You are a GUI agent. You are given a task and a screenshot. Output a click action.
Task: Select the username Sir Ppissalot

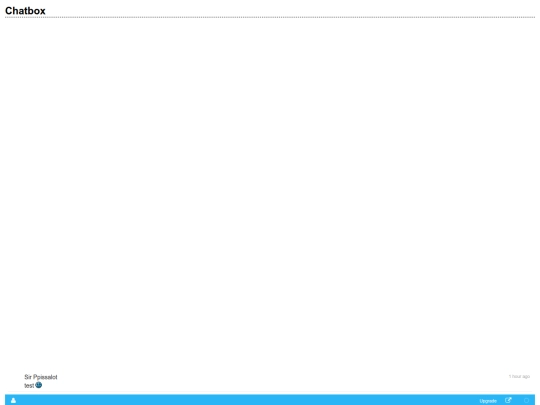41,377
